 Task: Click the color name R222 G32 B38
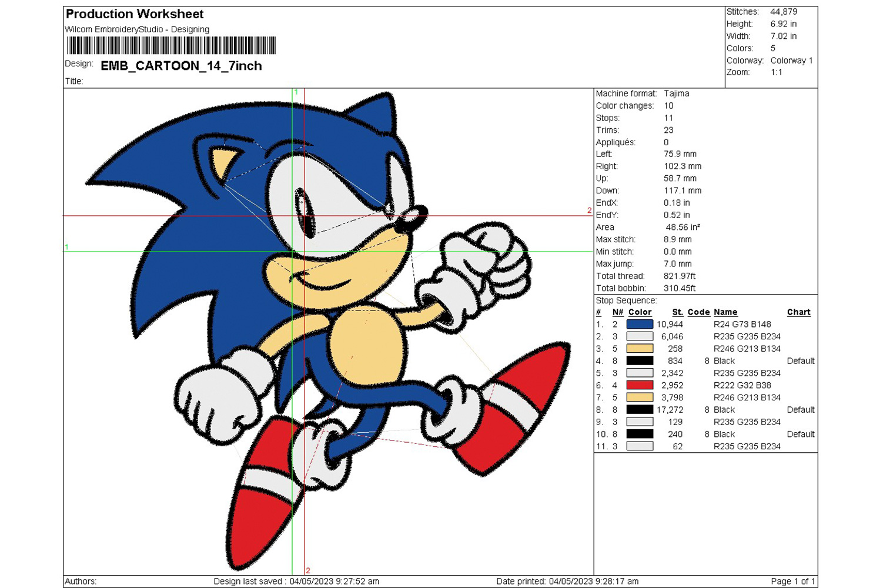[742, 385]
